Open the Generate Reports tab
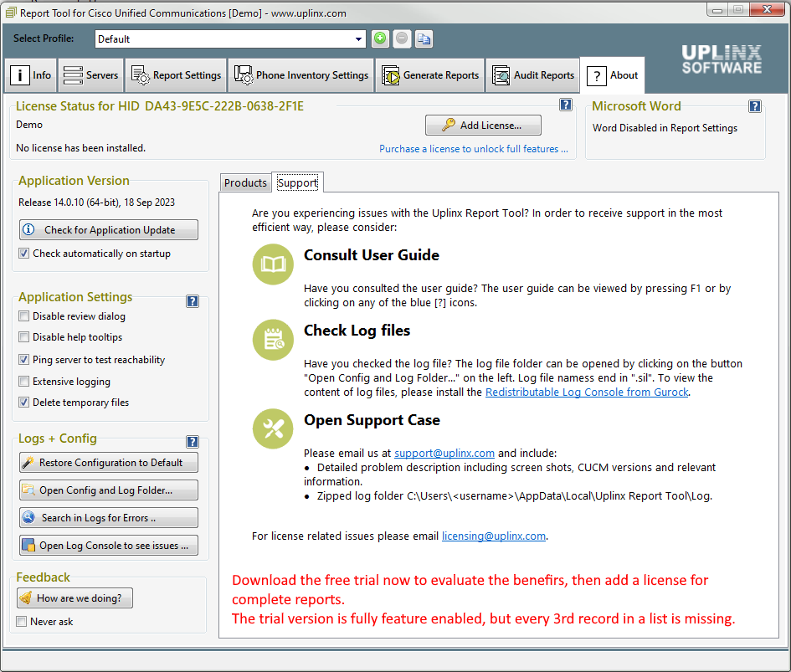 (430, 75)
